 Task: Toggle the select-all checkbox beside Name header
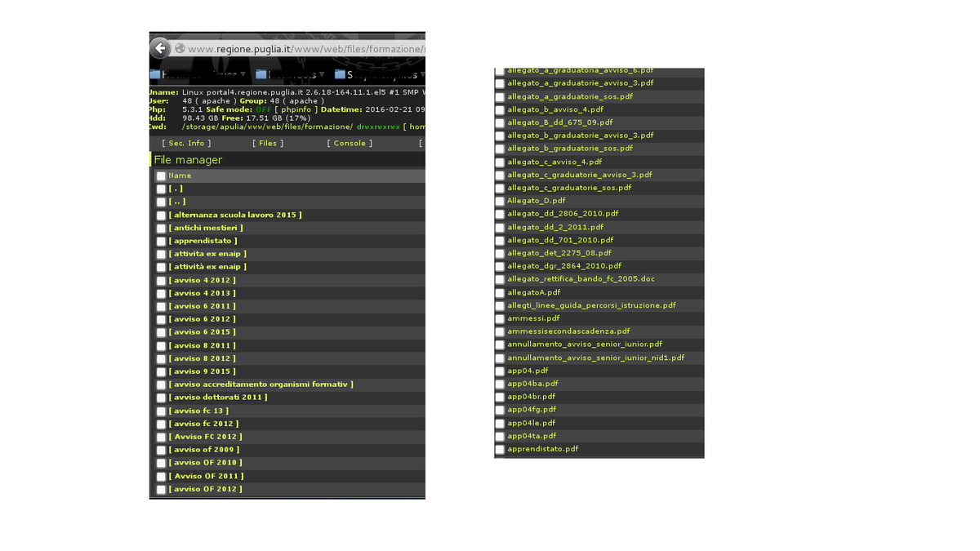161,176
